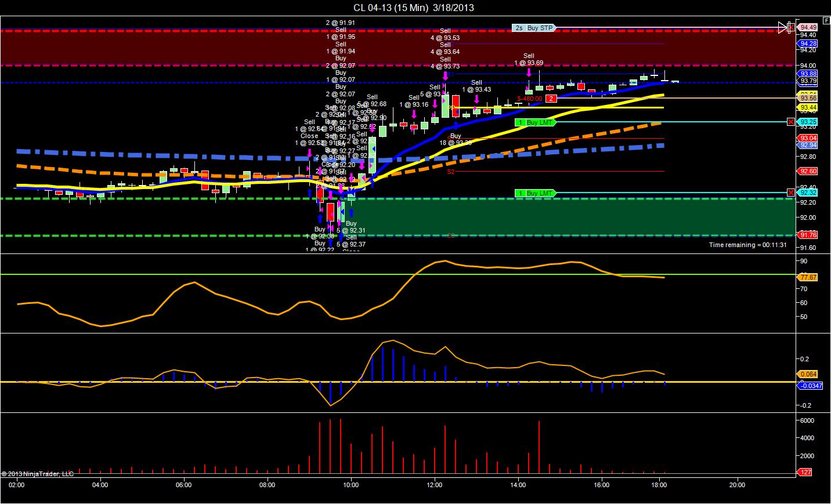The image size is (831, 504).
Task: Select the '2s Buy STP' order tag
Action: [x=534, y=27]
